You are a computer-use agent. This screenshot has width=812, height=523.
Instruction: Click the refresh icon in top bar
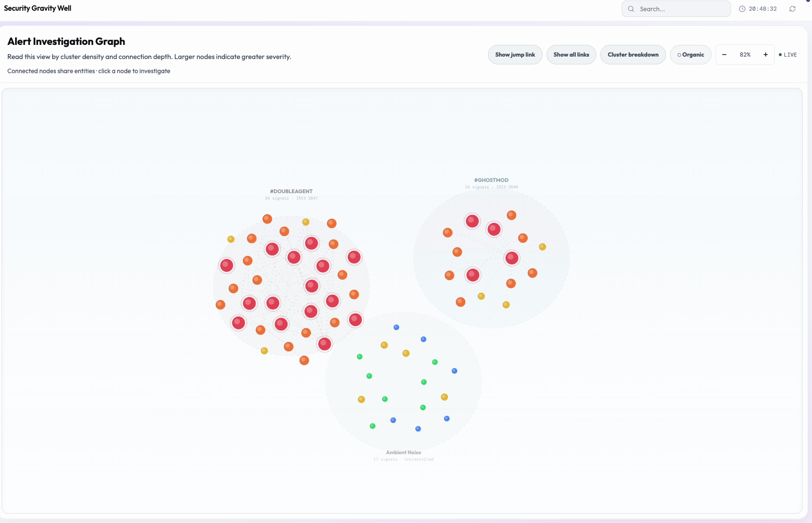tap(792, 9)
